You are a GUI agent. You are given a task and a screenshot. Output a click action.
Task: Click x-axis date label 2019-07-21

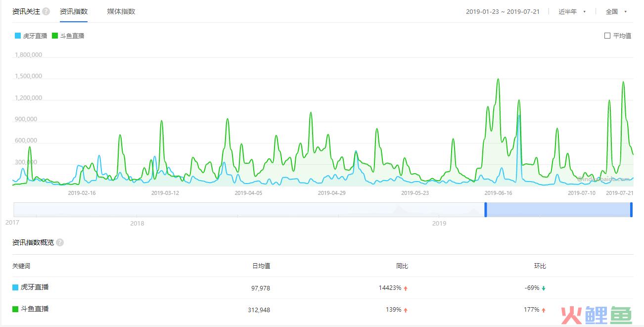[x=620, y=193]
